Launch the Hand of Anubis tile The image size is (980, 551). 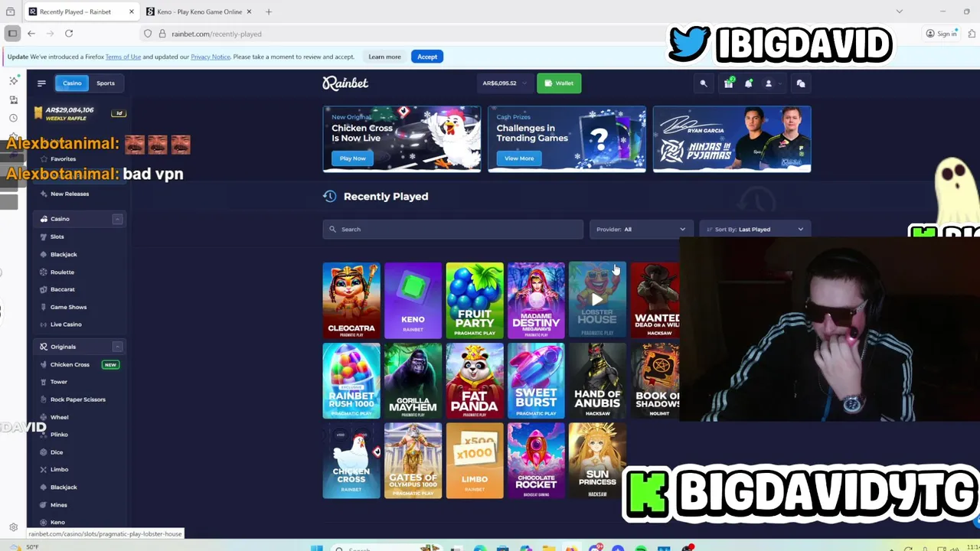(x=597, y=380)
